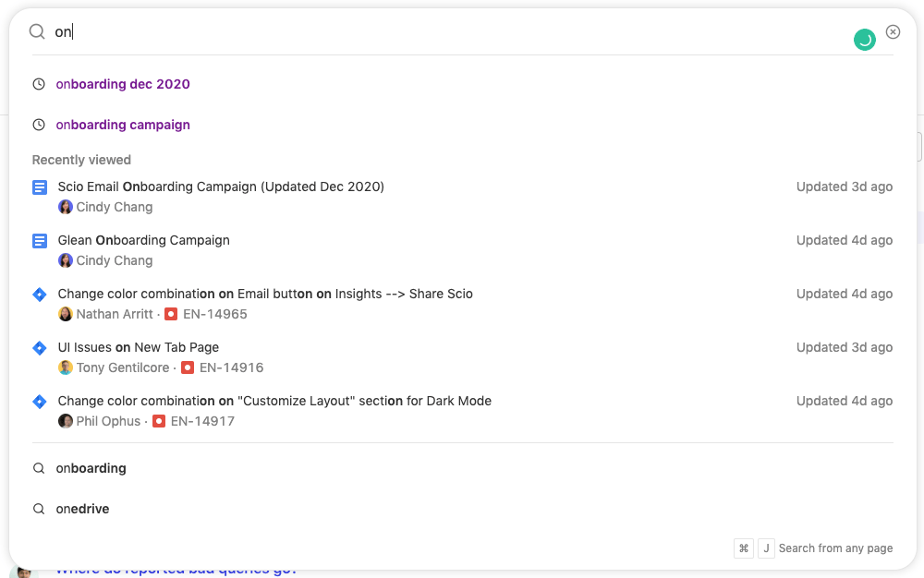Click clock icon beside onboarding dec 2020
The image size is (924, 578).
(39, 84)
